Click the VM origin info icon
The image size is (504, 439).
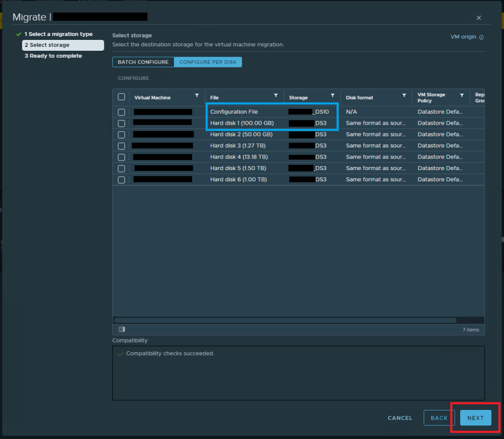point(481,37)
